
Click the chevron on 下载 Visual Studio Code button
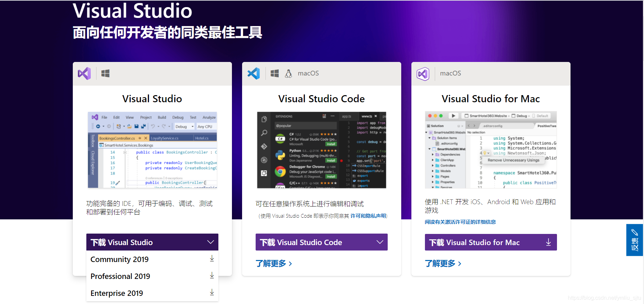tap(380, 242)
